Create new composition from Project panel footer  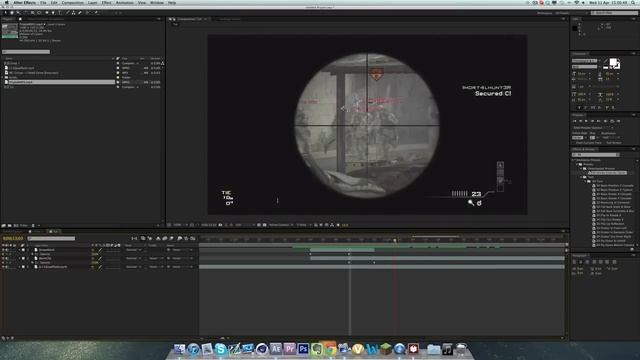click(16, 225)
